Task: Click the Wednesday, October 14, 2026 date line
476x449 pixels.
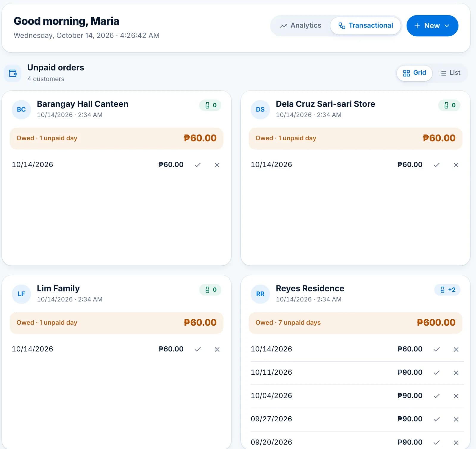Action: click(87, 36)
